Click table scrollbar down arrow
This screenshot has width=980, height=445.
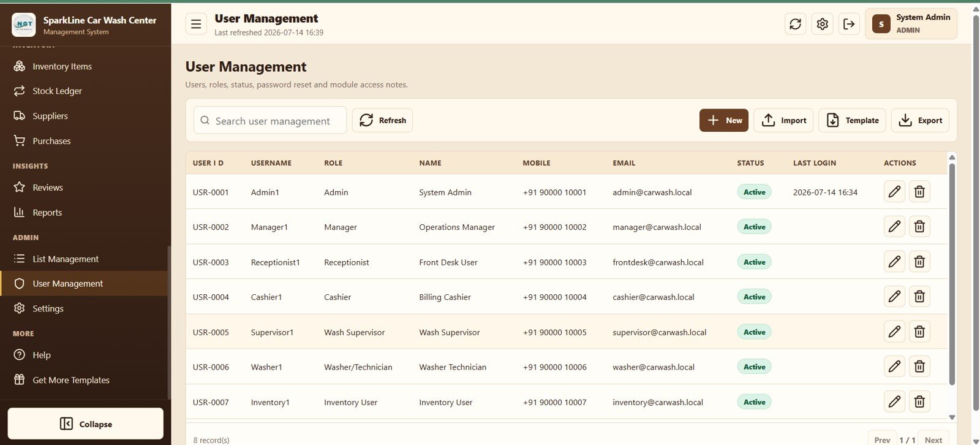[952, 417]
